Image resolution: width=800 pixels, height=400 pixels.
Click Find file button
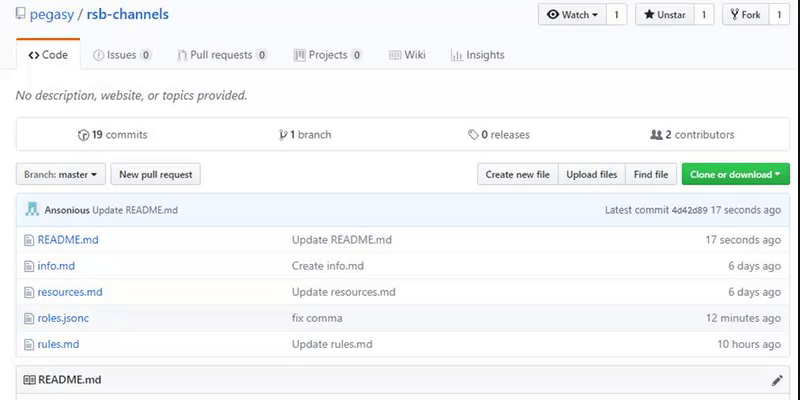651,174
